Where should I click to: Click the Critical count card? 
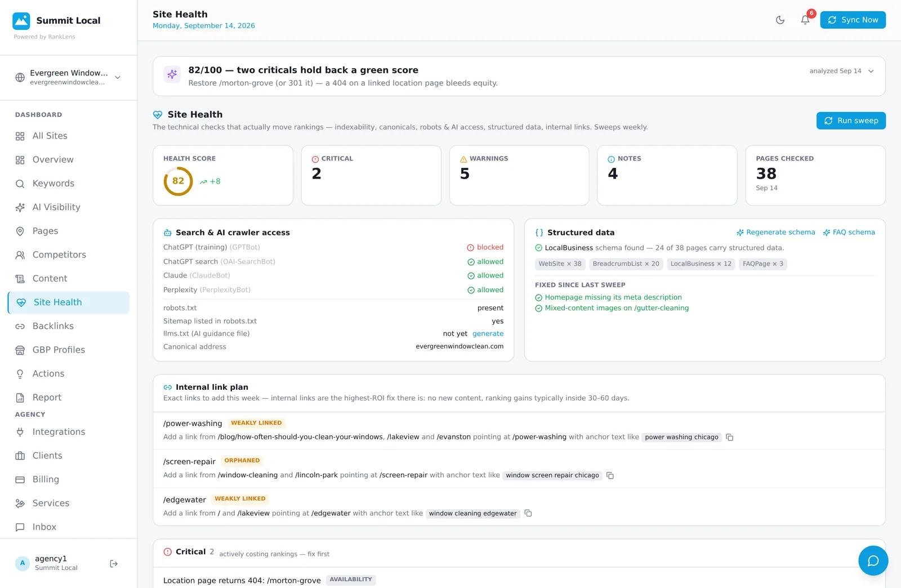[x=371, y=175]
